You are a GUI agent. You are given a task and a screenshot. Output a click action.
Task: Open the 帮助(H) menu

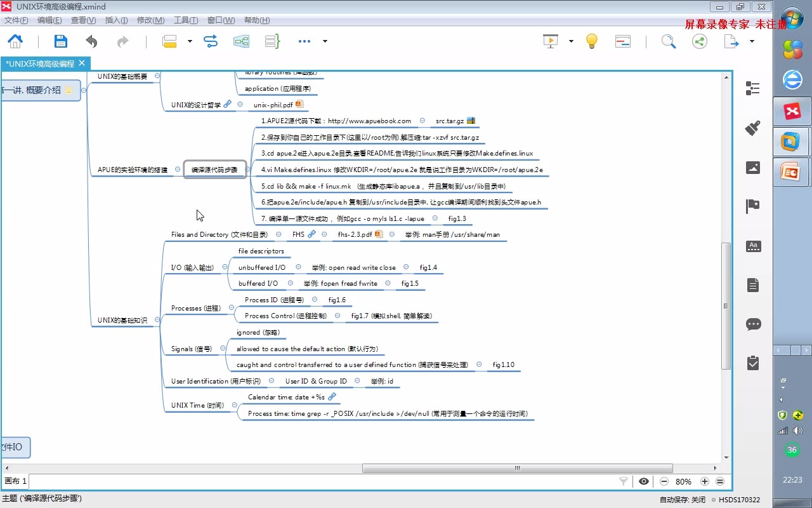[257, 20]
